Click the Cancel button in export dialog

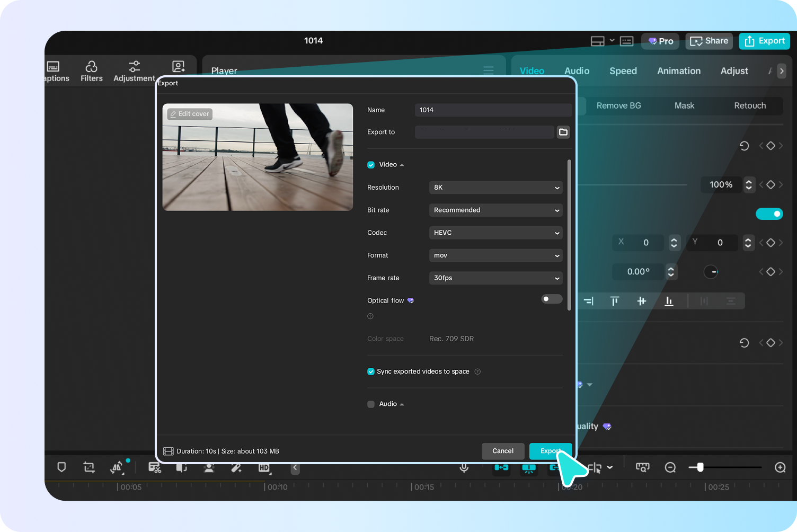pyautogui.click(x=502, y=451)
